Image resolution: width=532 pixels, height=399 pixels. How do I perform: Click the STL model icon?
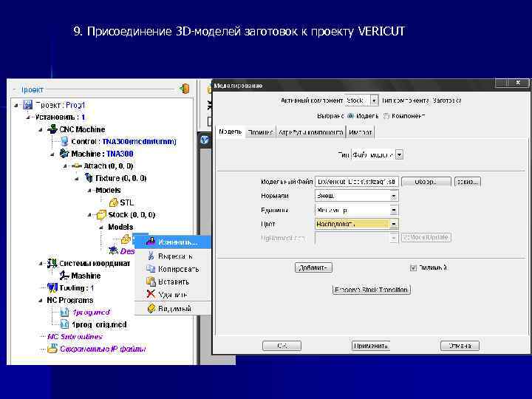113,202
